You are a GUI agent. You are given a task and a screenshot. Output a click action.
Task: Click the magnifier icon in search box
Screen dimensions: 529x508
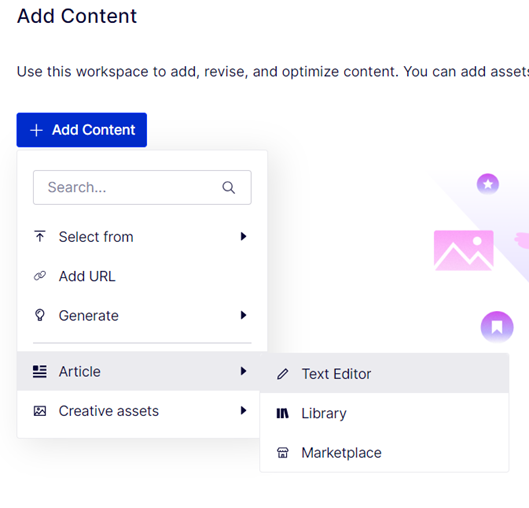click(x=228, y=187)
